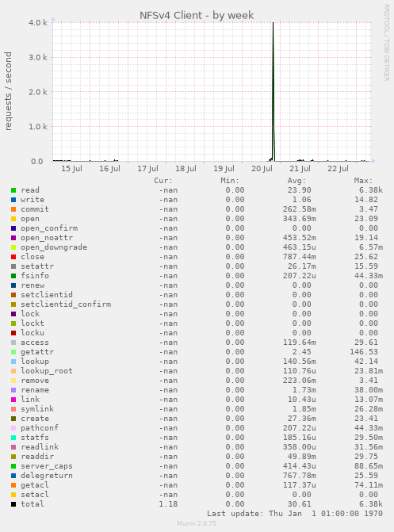Click the 17 Jul date axis label
394x532 pixels.
(x=147, y=169)
